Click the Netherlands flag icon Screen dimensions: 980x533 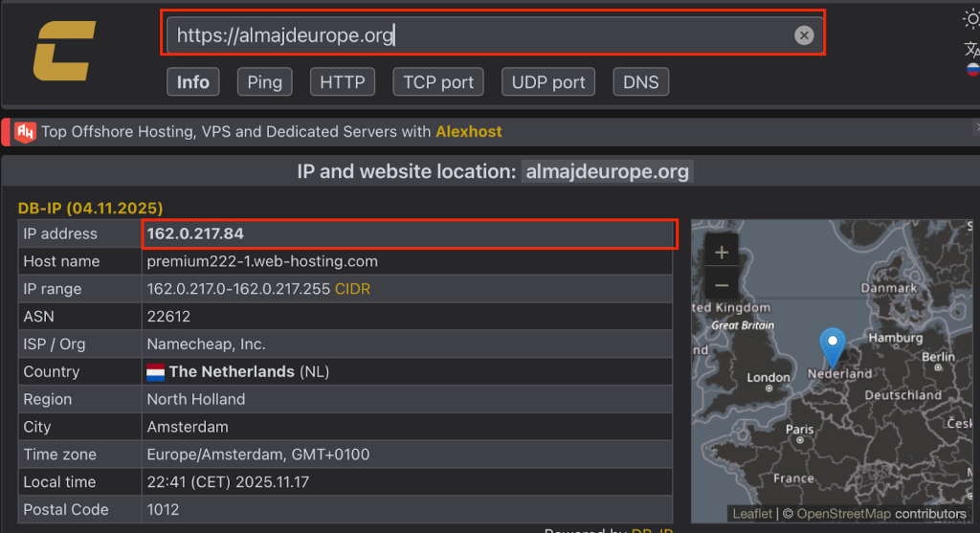(x=156, y=371)
